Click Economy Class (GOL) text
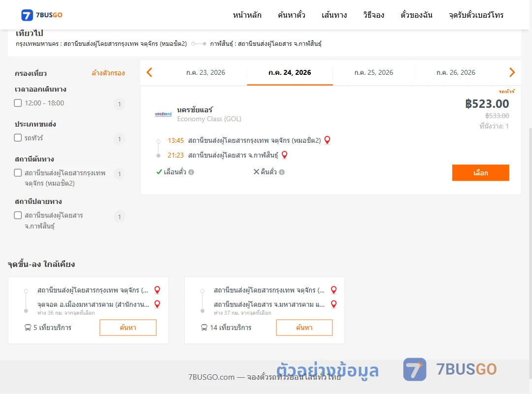 click(209, 119)
